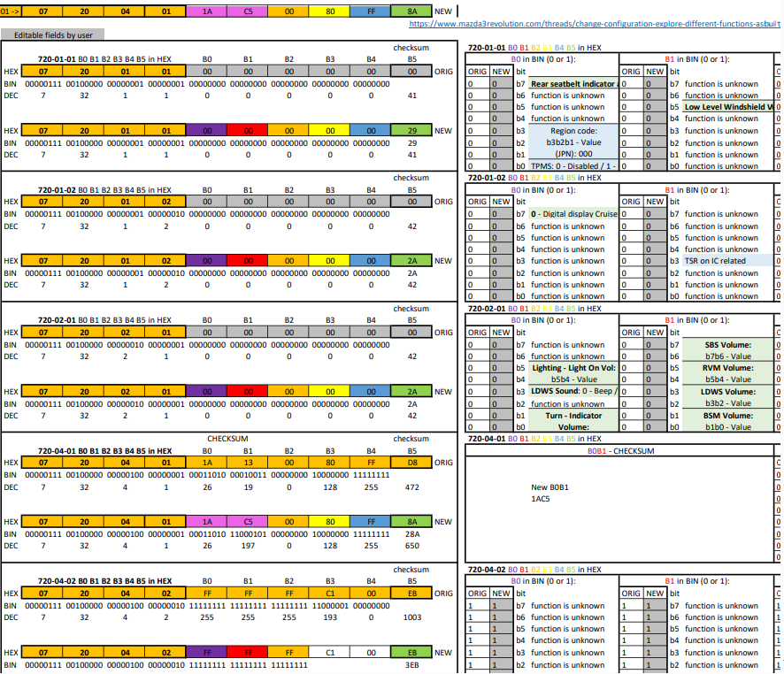The image size is (784, 674).
Task: Select the orange D8 checksum cell
Action: tap(411, 463)
